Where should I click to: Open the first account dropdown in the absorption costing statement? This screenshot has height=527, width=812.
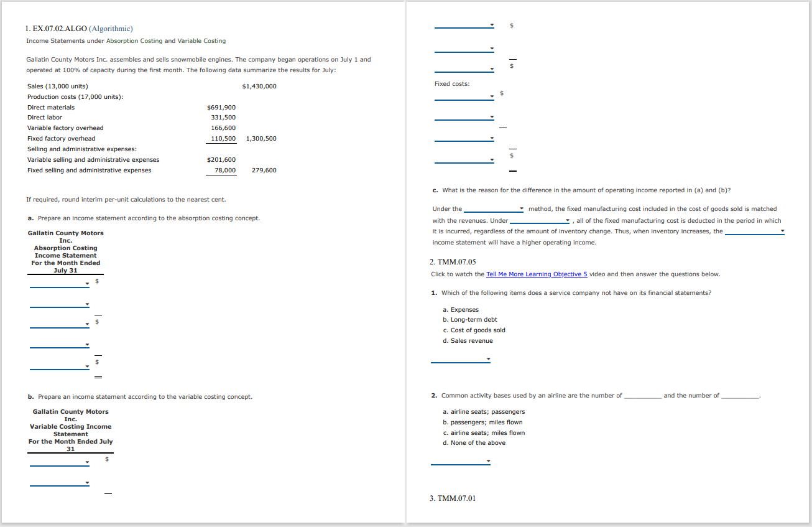tap(59, 284)
